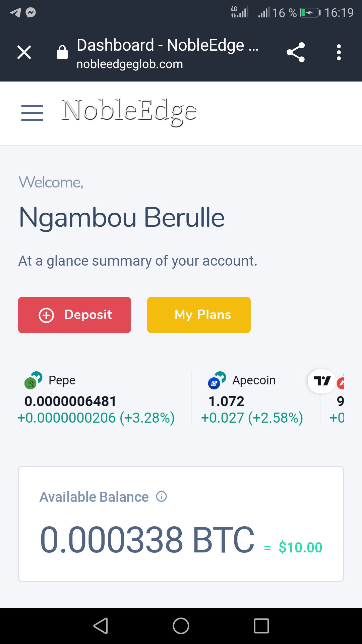
Task: Open the three-dot browser options menu
Action: pyautogui.click(x=339, y=52)
